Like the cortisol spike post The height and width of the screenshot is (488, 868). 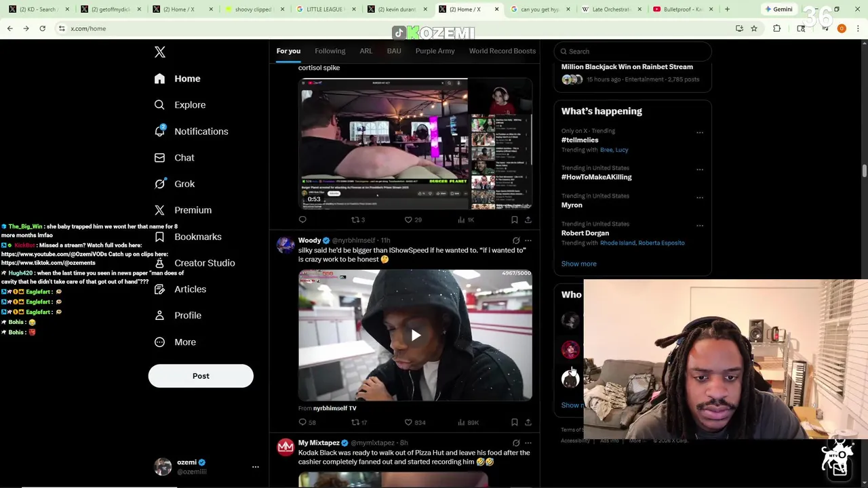click(413, 220)
